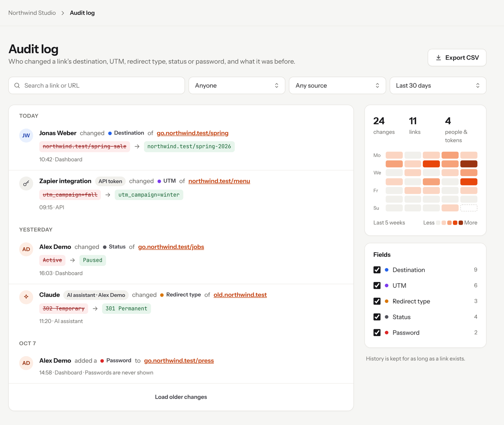Uncheck the Status field filter

tap(377, 317)
